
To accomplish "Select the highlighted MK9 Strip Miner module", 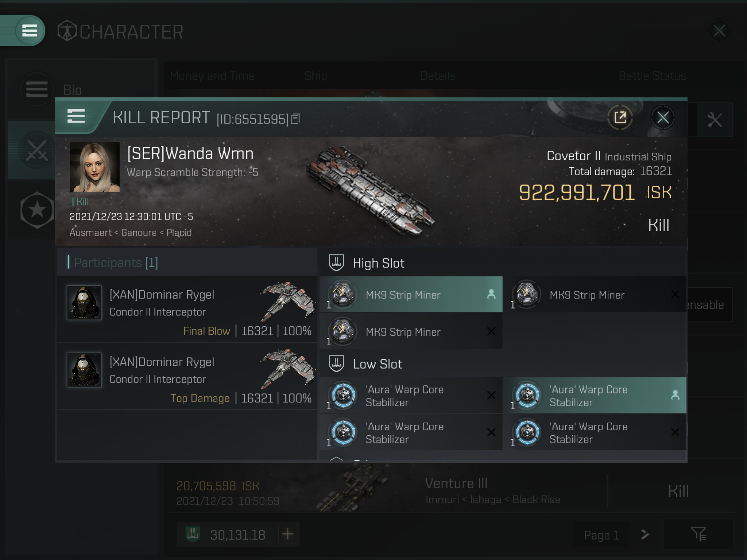I will (x=411, y=294).
